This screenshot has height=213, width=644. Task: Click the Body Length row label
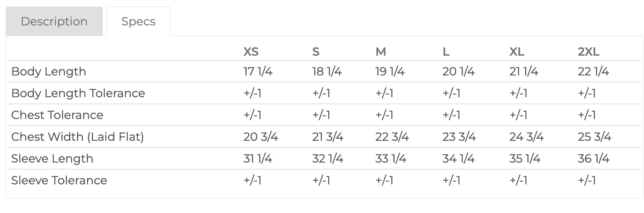(x=49, y=71)
